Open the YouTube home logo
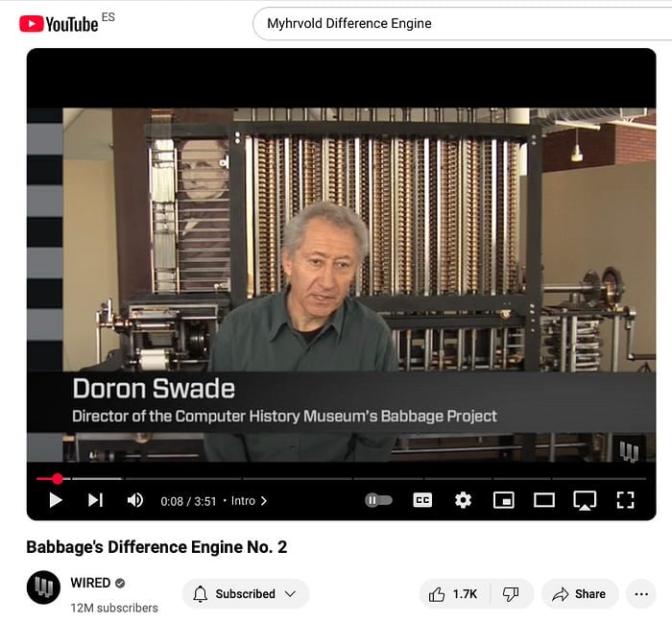Image resolution: width=672 pixels, height=623 pixels. click(x=59, y=24)
